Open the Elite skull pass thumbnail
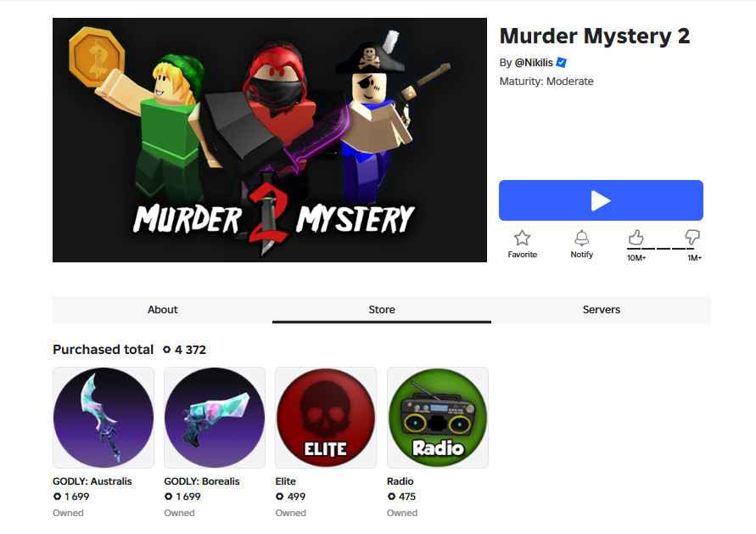This screenshot has height=534, width=756. click(326, 418)
